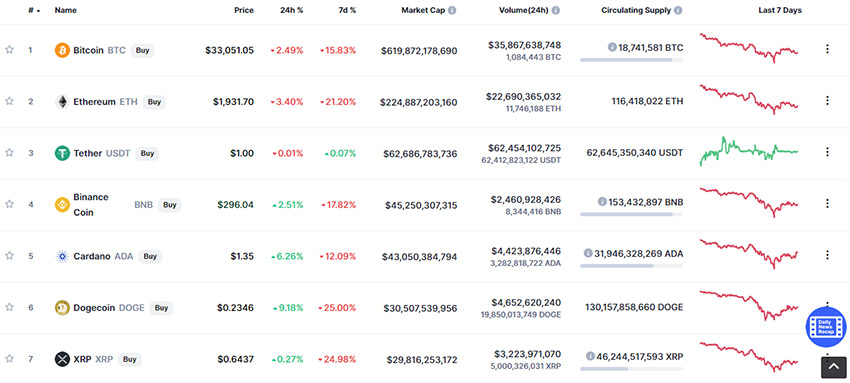The image size is (850, 383).
Task: Toggle watchlist star for Dogecoin
Action: click(9, 307)
